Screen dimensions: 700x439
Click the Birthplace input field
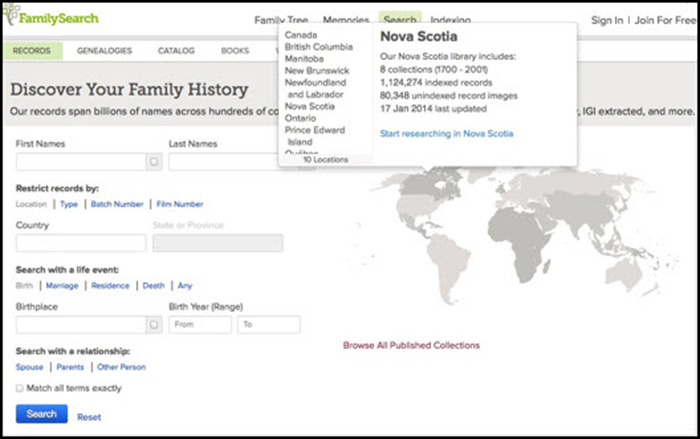click(81, 325)
